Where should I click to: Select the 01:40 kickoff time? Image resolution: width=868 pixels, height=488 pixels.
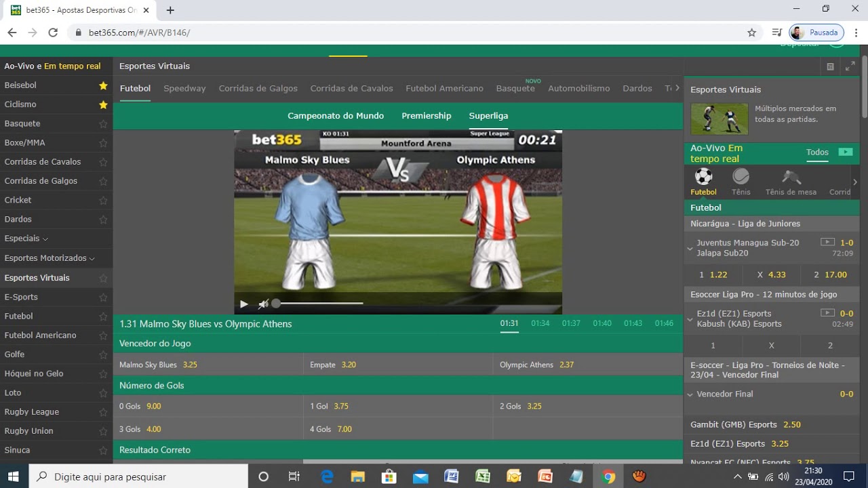click(602, 323)
